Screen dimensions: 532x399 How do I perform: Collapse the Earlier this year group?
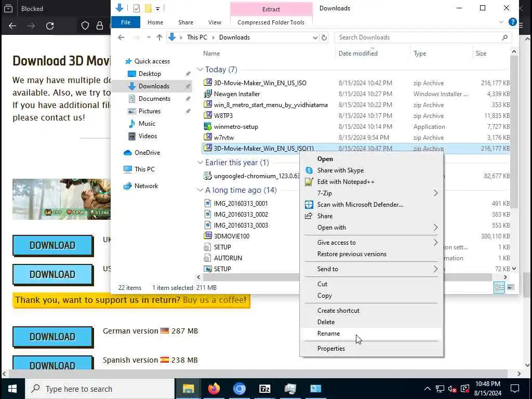pyautogui.click(x=200, y=163)
